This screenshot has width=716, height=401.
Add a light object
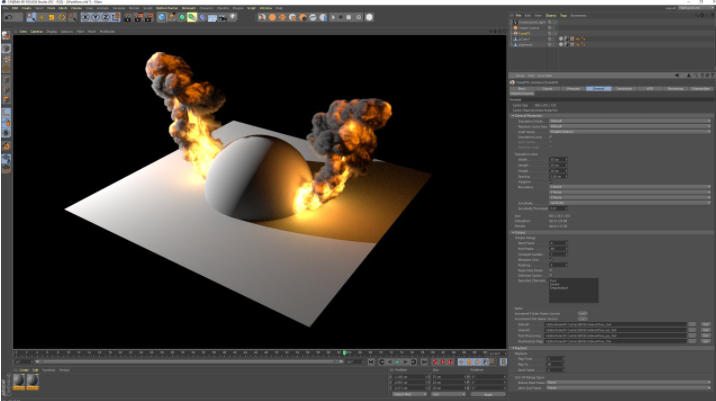(232, 17)
